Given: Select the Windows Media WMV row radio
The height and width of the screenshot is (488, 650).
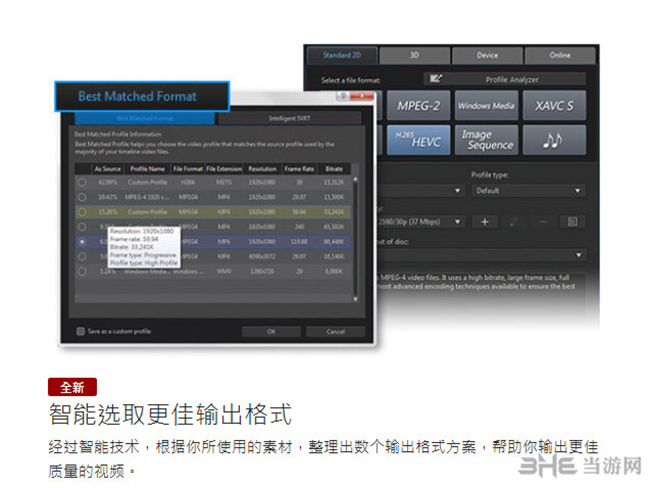Looking at the screenshot, I should pos(82,272).
